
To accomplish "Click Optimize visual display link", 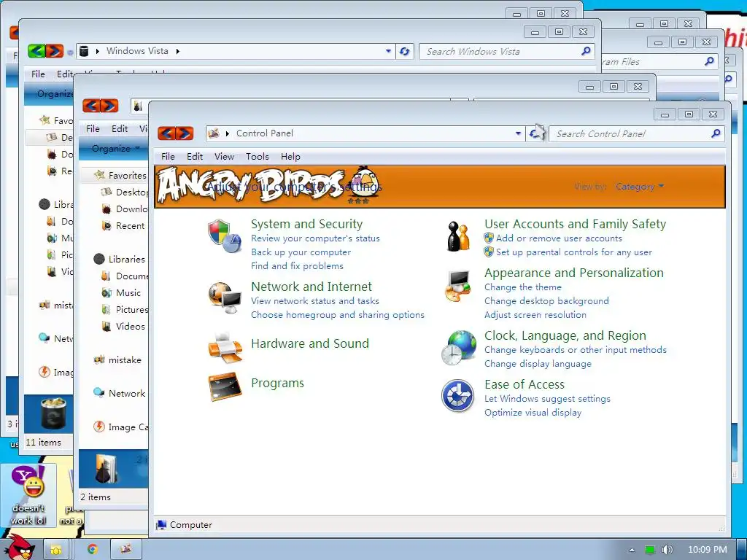I will (533, 413).
